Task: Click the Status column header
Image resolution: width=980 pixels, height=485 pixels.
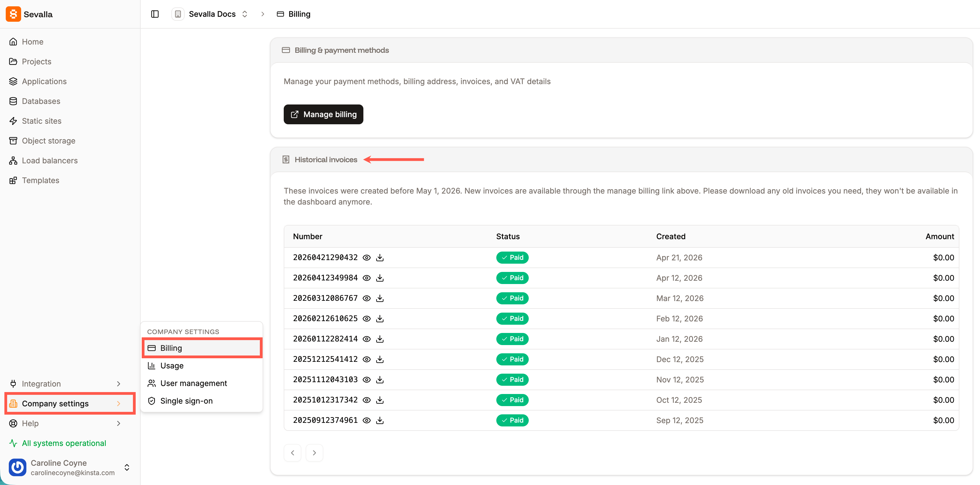Action: pyautogui.click(x=508, y=236)
